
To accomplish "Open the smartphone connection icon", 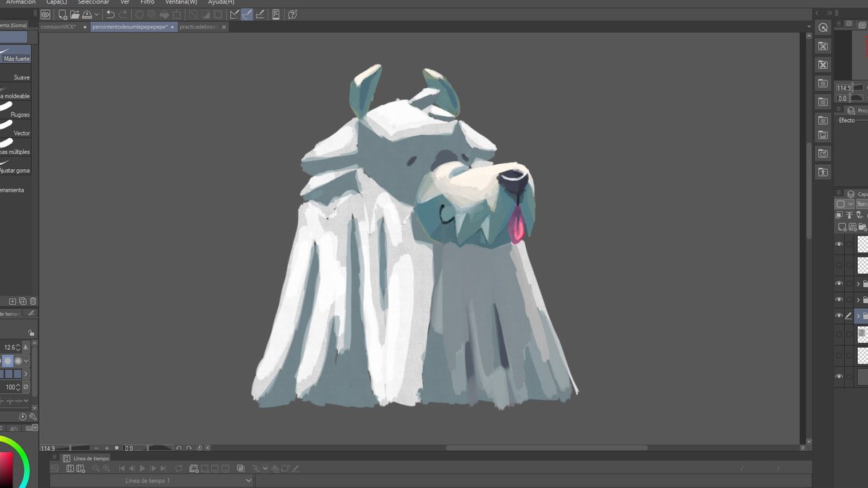I will pyautogui.click(x=276, y=14).
